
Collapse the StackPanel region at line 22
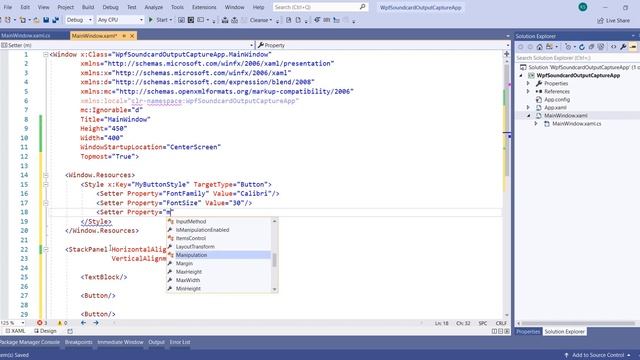pyautogui.click(x=45, y=249)
